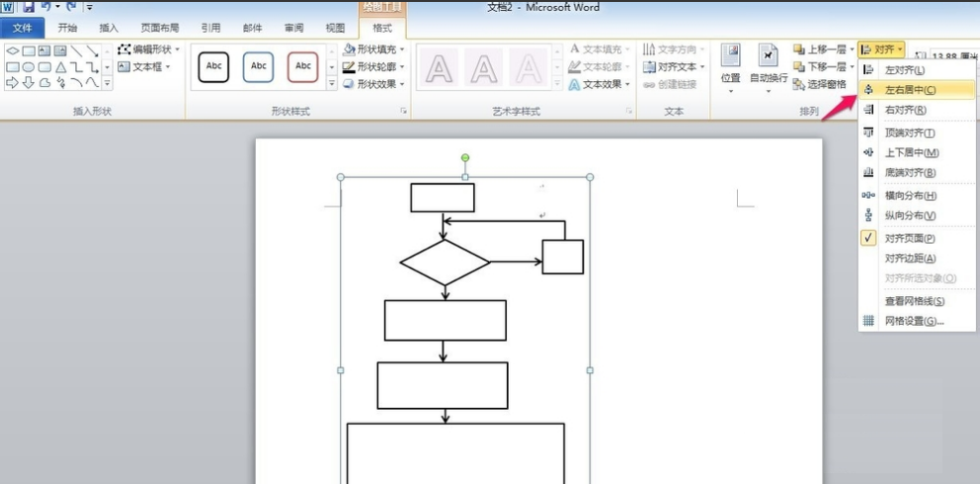980x484 pixels.
Task: Open the 编辑形状 (Edit Shape) dropdown
Action: tap(149, 48)
